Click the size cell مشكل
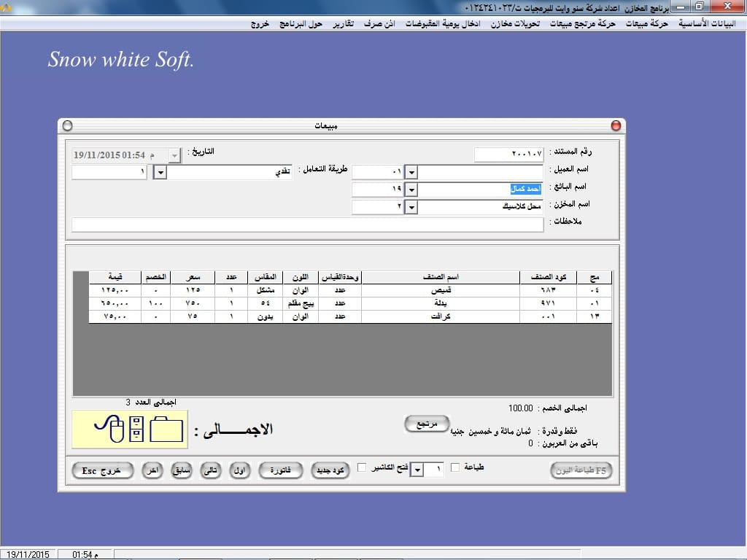This screenshot has width=747, height=560. tap(266, 290)
